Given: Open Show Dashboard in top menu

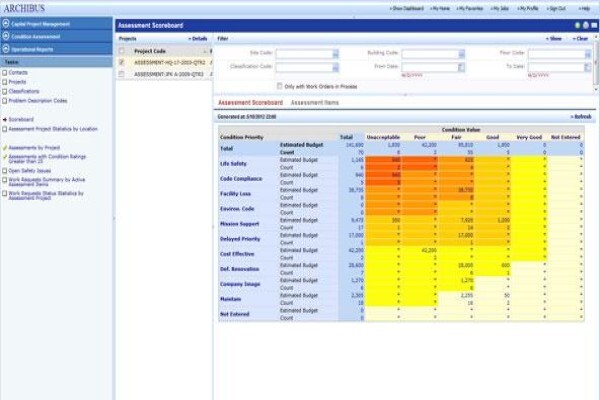Looking at the screenshot, I should (x=407, y=8).
